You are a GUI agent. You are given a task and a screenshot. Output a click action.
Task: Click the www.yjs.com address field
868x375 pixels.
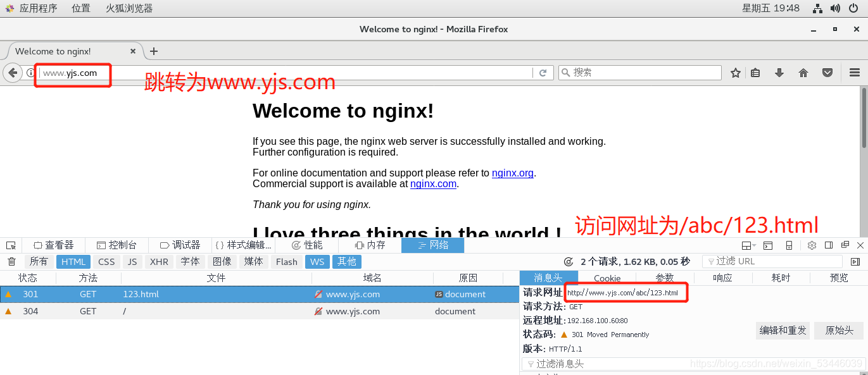[285, 73]
